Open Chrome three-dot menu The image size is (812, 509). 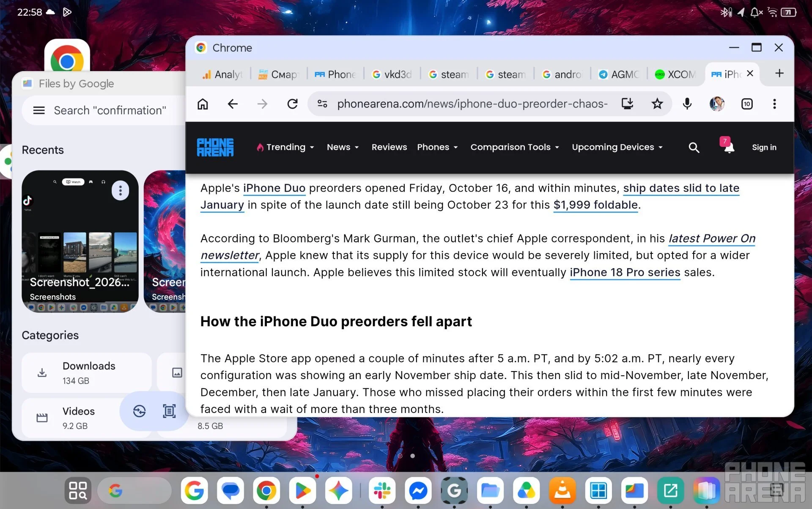(x=774, y=104)
